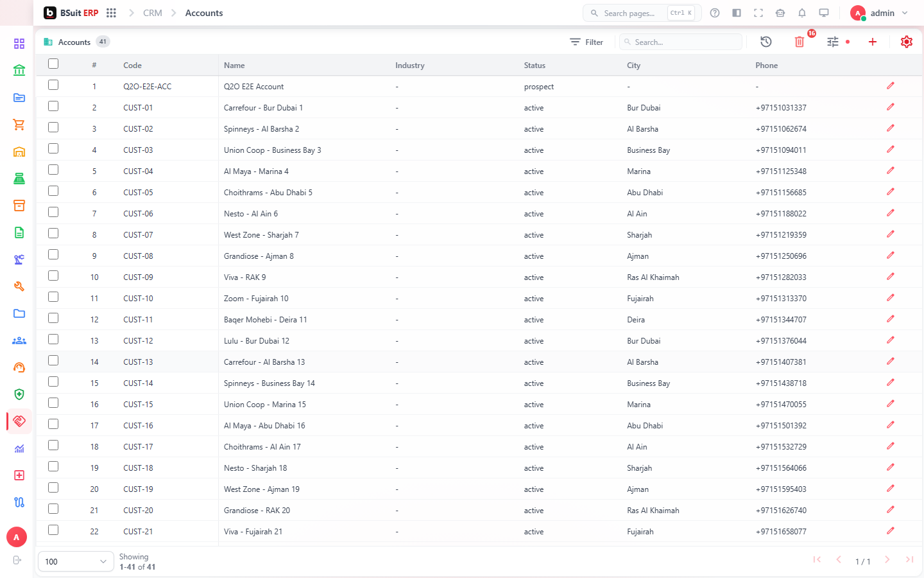Open the document module icon in sidebar
924x578 pixels.
[19, 232]
